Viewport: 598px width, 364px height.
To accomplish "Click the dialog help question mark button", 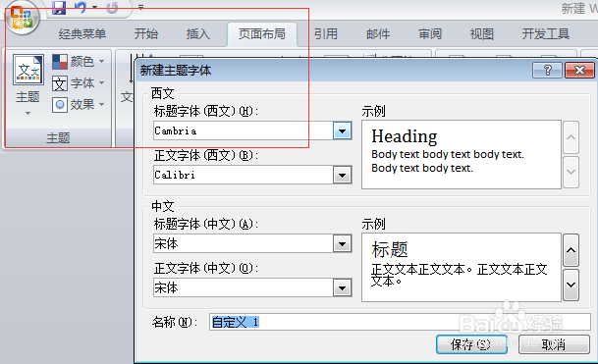I will pos(547,70).
